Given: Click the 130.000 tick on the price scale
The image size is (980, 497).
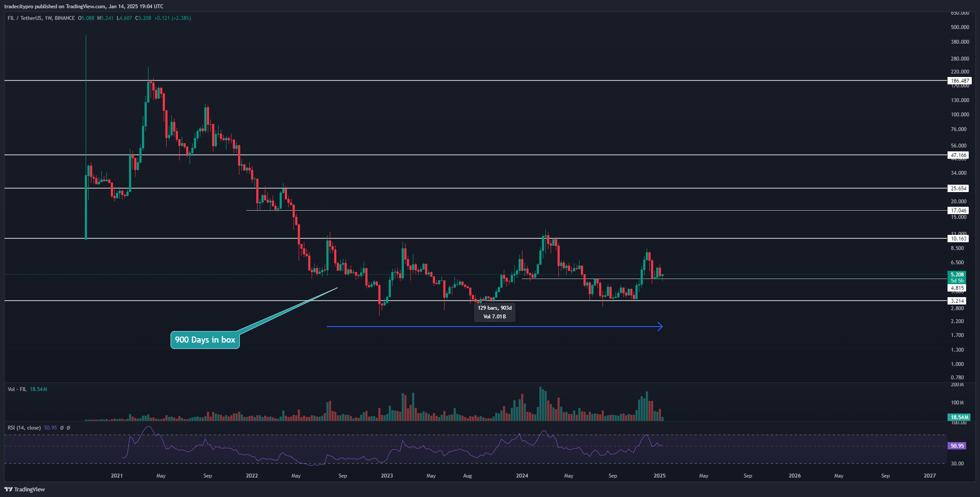Looking at the screenshot, I should pyautogui.click(x=960, y=100).
